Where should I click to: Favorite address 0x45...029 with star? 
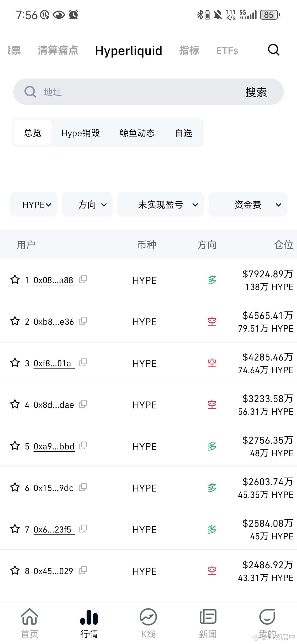click(15, 571)
